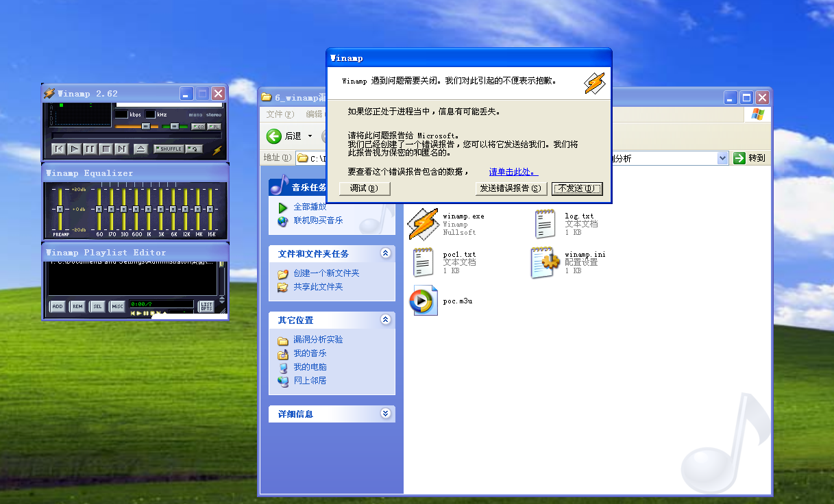
Task: Click 不发送 in the Winamp error dialog
Action: click(x=576, y=189)
